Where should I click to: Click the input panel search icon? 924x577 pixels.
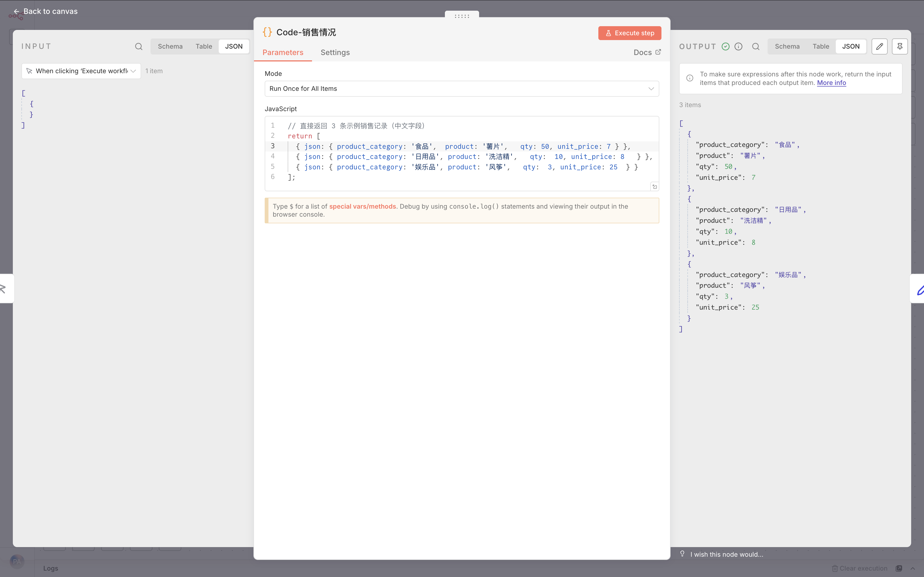pos(138,46)
